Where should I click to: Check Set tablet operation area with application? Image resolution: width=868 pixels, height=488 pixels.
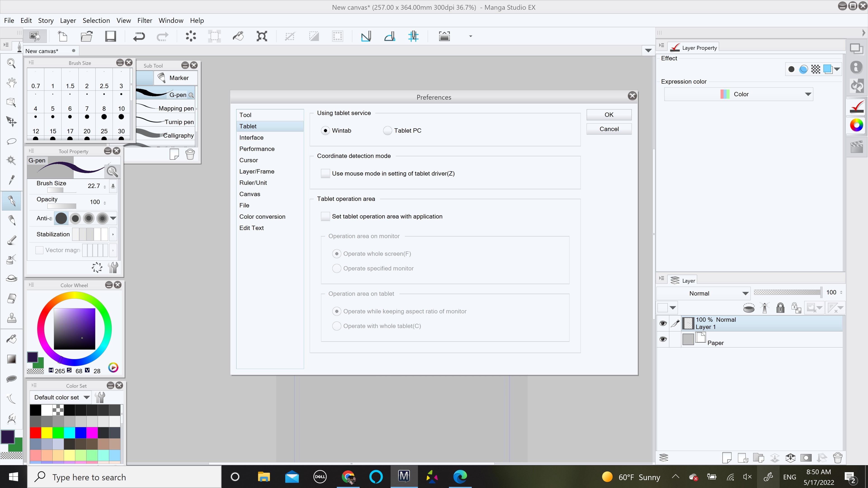325,217
